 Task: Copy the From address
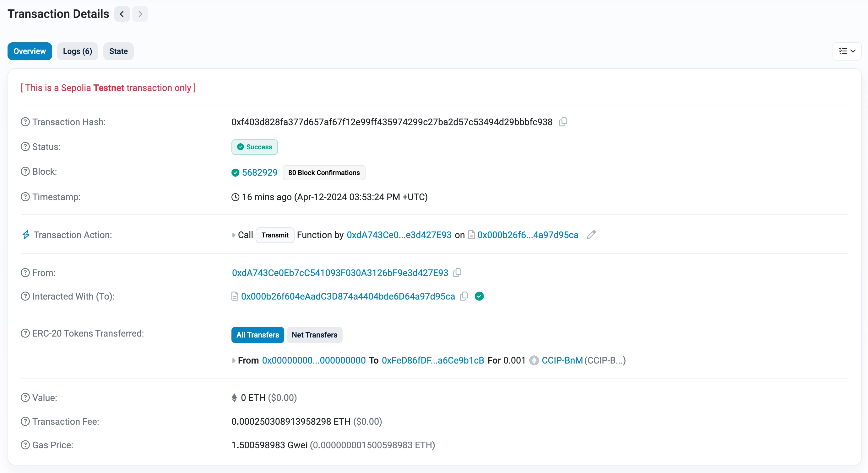(x=457, y=273)
